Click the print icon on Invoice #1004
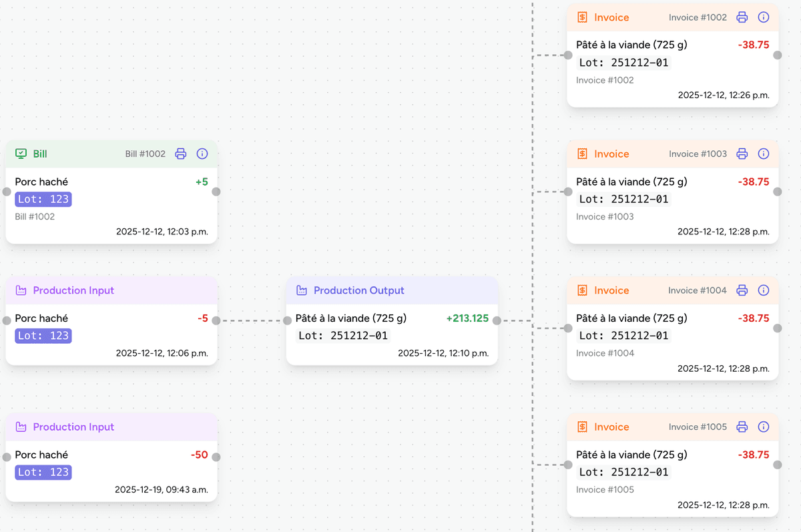Screen dimensions: 801x532 pos(742,290)
